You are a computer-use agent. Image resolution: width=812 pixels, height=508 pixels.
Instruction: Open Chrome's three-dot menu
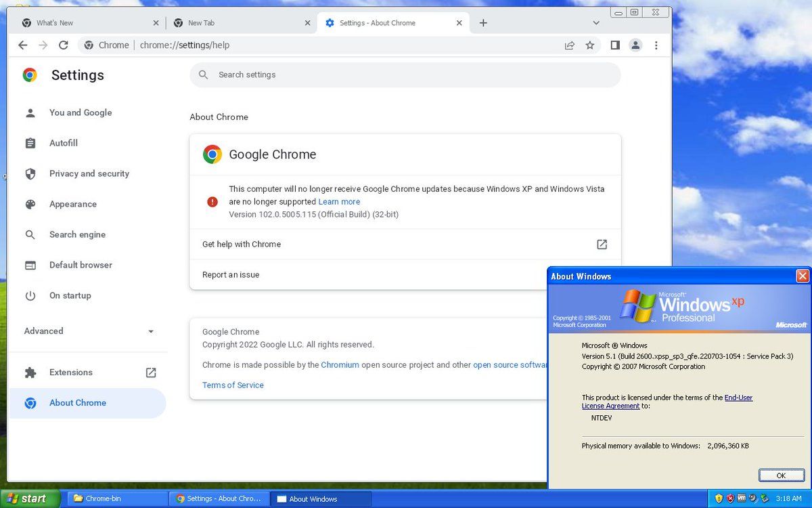click(x=656, y=45)
